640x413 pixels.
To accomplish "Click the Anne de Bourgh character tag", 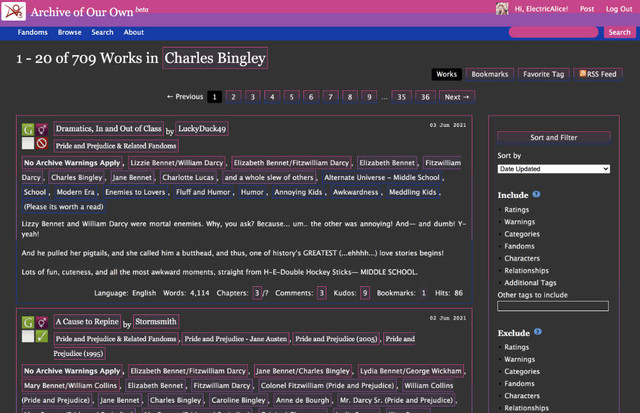I will tap(302, 400).
